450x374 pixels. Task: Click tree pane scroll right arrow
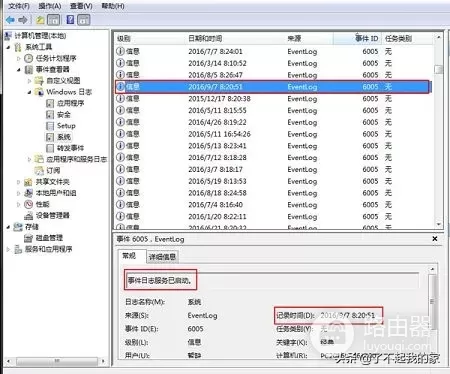point(103,361)
